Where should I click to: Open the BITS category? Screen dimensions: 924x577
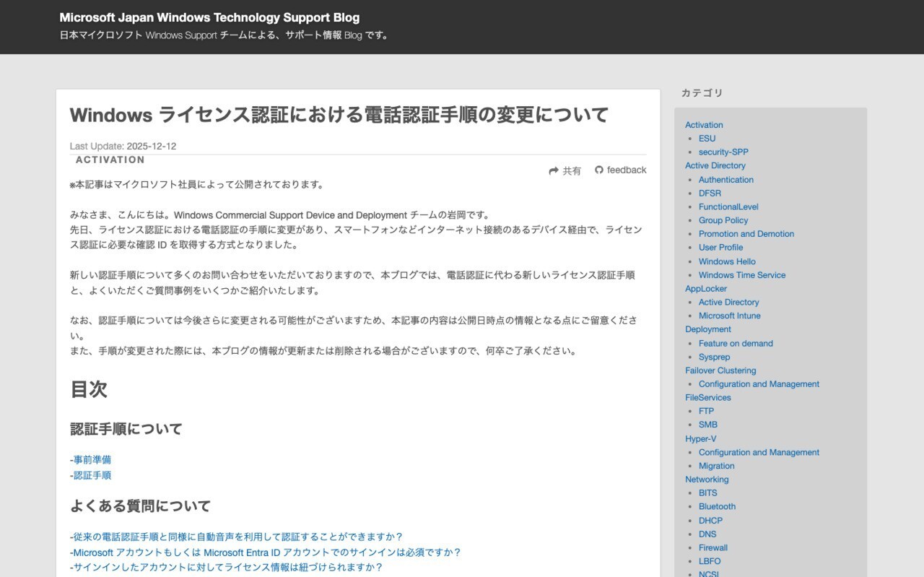pyautogui.click(x=708, y=493)
